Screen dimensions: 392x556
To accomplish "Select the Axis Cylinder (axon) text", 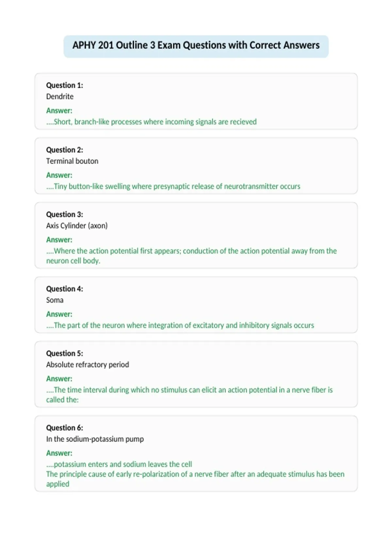I will tap(77, 226).
